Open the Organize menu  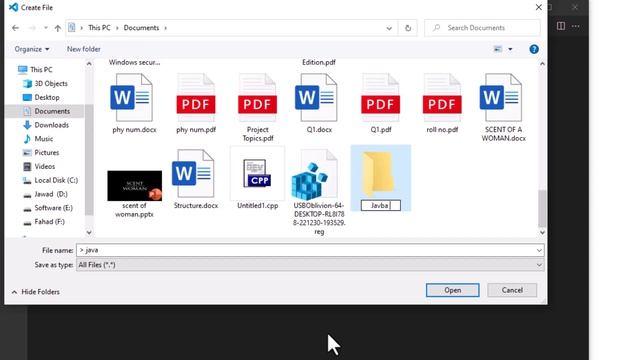(32, 49)
